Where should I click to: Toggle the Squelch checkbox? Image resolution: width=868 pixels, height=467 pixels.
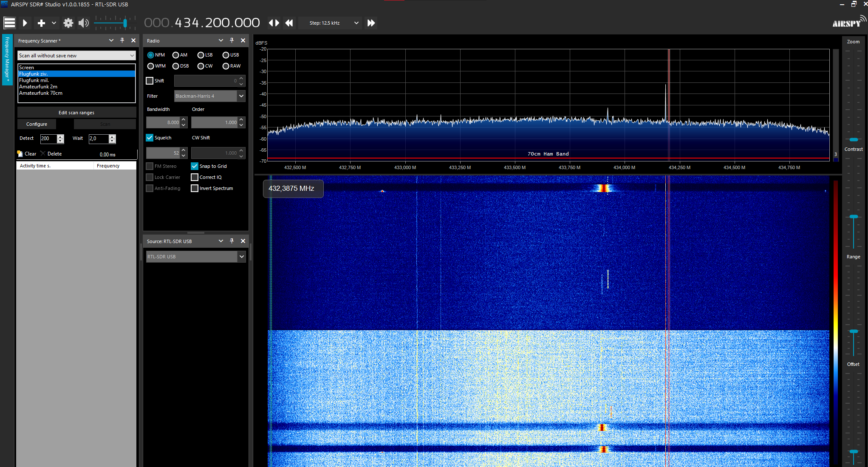150,138
